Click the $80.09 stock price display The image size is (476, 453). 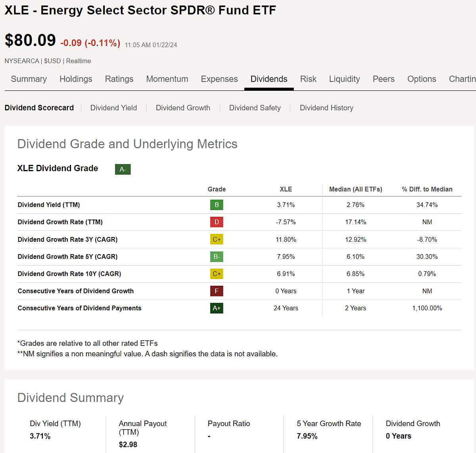coord(30,40)
